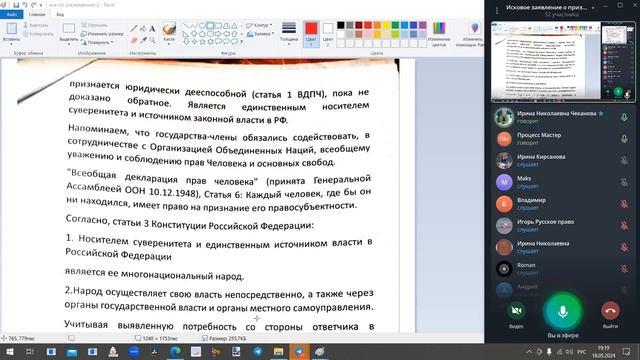Open the shared screen video thumbnail
This screenshot has height=360, width=640.
coord(563,61)
